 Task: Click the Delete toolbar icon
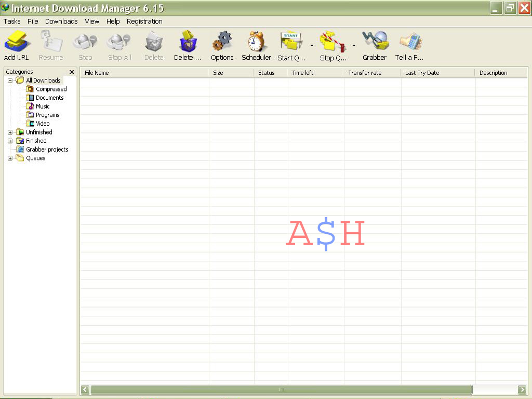154,42
